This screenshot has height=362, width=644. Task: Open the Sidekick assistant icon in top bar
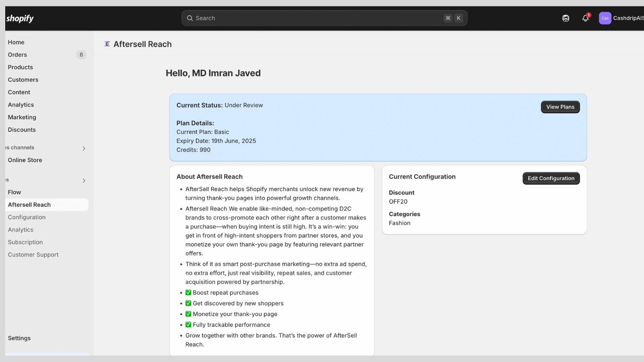(x=566, y=18)
